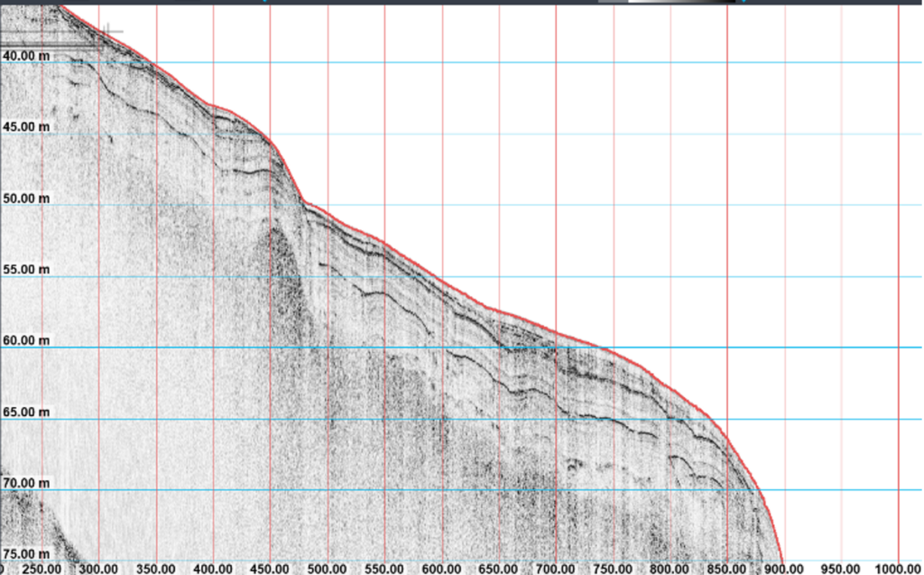Click the 50.00 m depth label
The width and height of the screenshot is (924, 575).
tap(26, 199)
